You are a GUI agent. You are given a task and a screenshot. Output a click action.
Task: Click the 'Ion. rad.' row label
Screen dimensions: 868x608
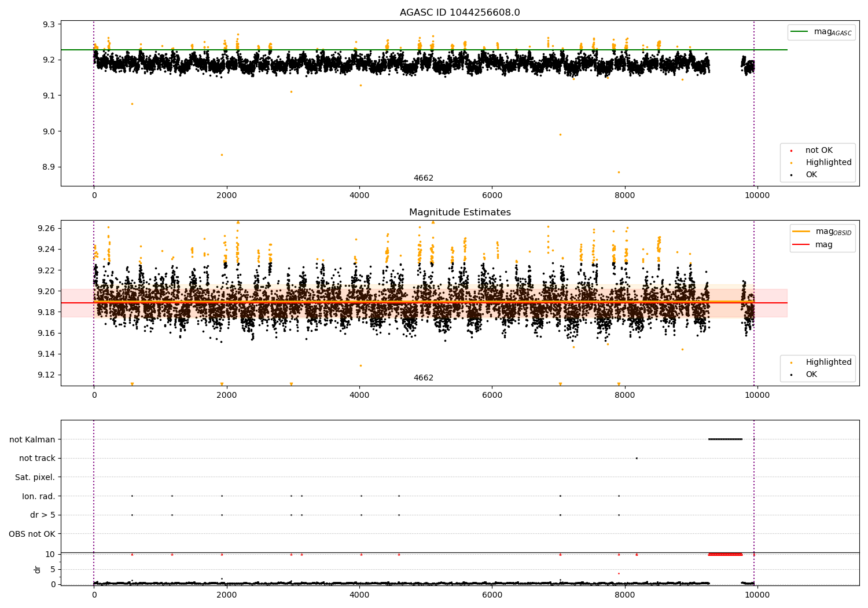pos(38,496)
